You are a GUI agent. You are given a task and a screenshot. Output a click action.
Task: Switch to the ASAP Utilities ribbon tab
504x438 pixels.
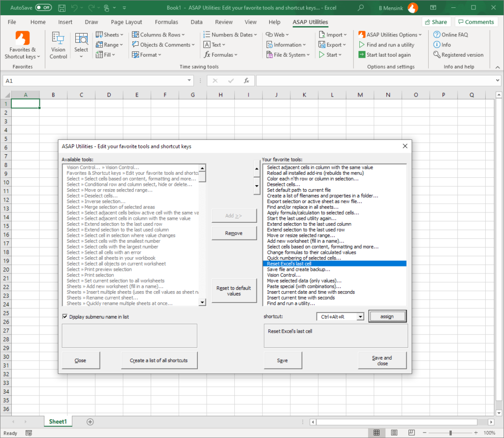[x=310, y=22]
